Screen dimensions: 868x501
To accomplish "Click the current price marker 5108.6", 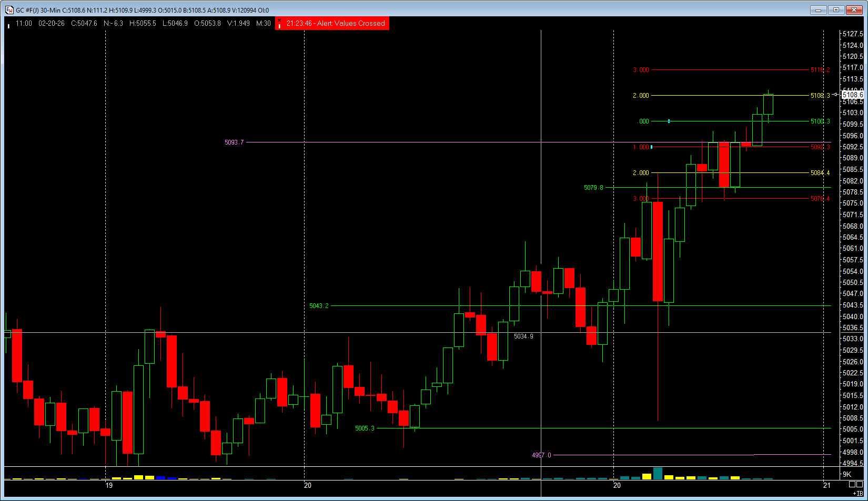I will (x=852, y=95).
